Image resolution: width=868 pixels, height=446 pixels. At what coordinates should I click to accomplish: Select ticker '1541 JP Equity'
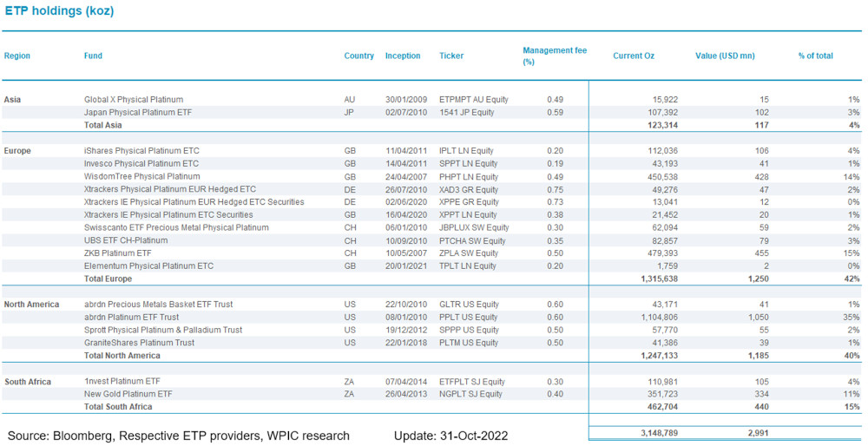(467, 112)
